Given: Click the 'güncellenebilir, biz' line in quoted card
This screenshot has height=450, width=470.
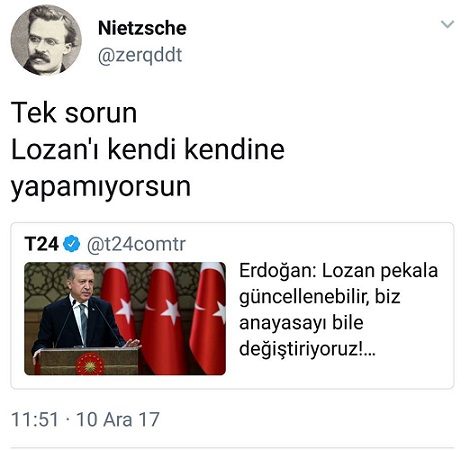Looking at the screenshot, I should [320, 297].
